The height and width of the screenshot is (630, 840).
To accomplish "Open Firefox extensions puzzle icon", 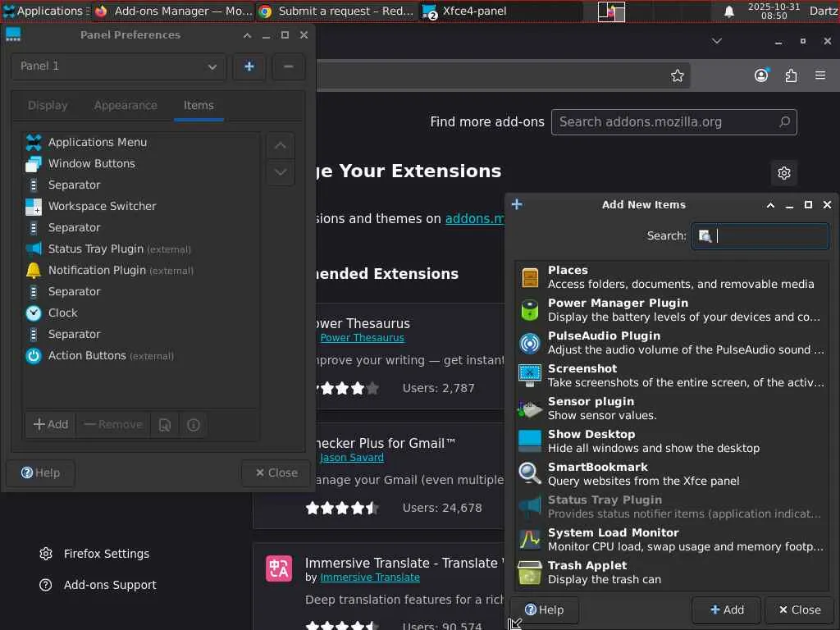I will click(791, 75).
